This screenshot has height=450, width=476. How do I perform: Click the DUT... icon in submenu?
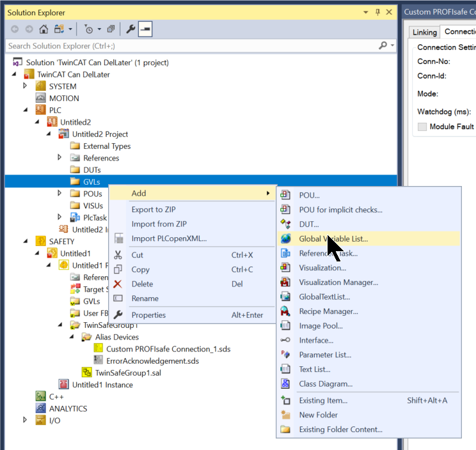tap(285, 224)
